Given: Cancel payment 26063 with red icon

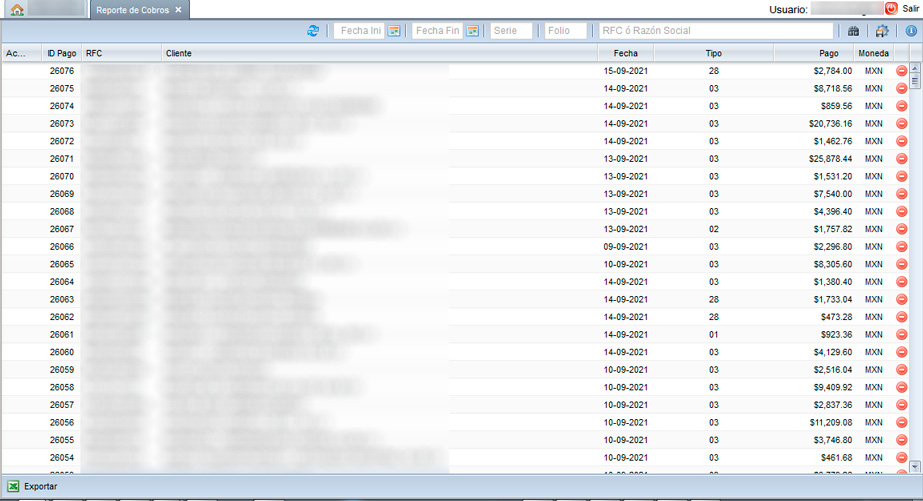Looking at the screenshot, I should 901,299.
